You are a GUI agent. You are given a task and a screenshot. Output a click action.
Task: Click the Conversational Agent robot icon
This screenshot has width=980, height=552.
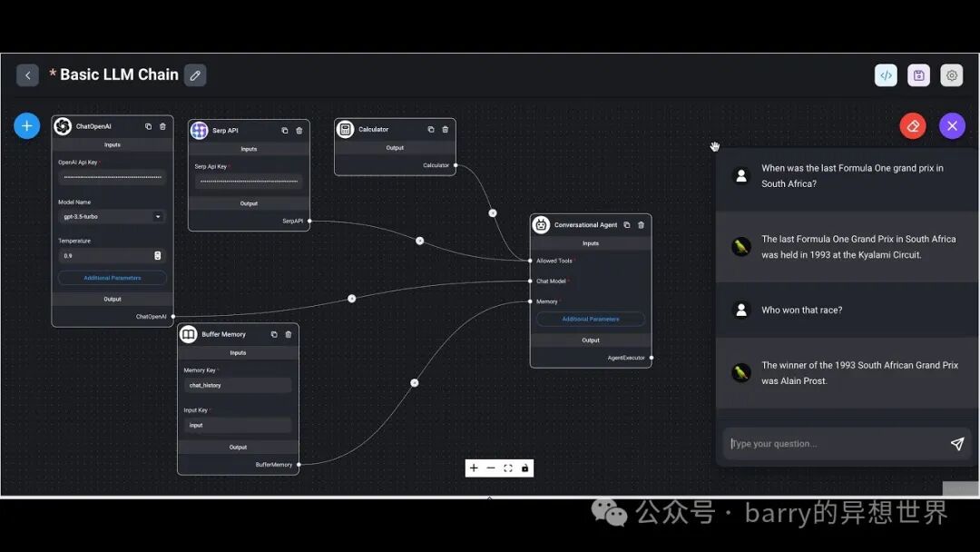[541, 225]
